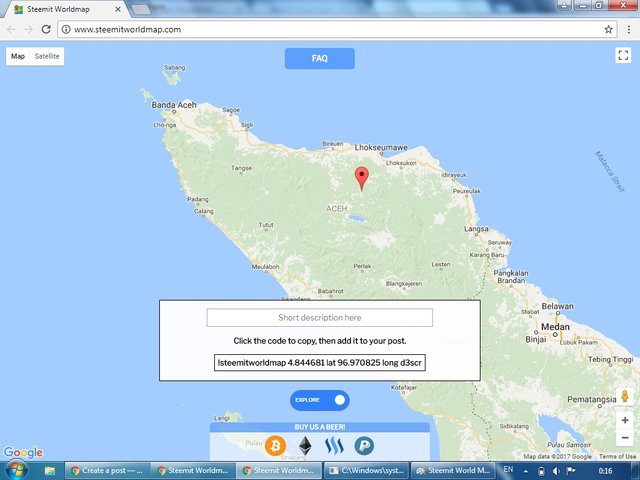The height and width of the screenshot is (480, 640).
Task: Click the Google logo on the map
Action: coord(23,452)
